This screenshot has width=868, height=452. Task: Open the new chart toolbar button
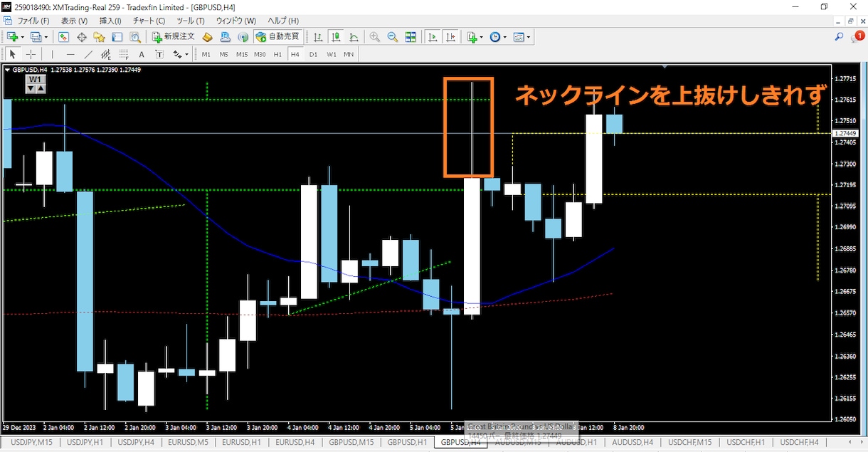point(12,37)
